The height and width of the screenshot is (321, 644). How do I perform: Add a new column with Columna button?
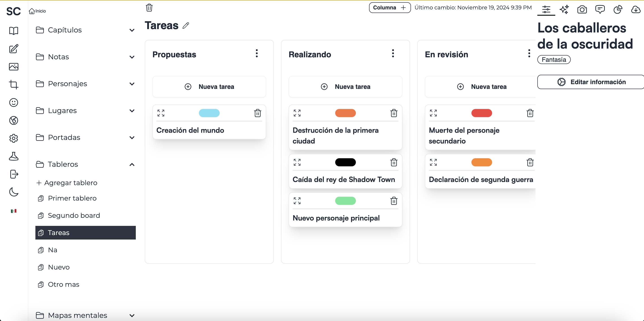[390, 8]
